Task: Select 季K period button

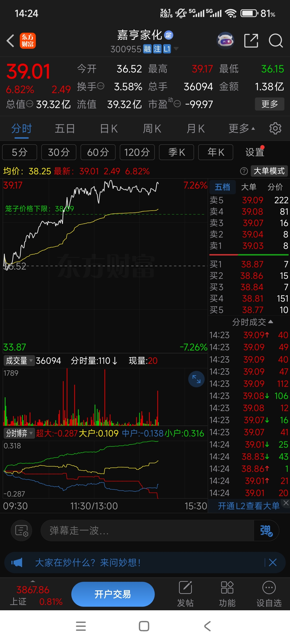Action: (176, 152)
